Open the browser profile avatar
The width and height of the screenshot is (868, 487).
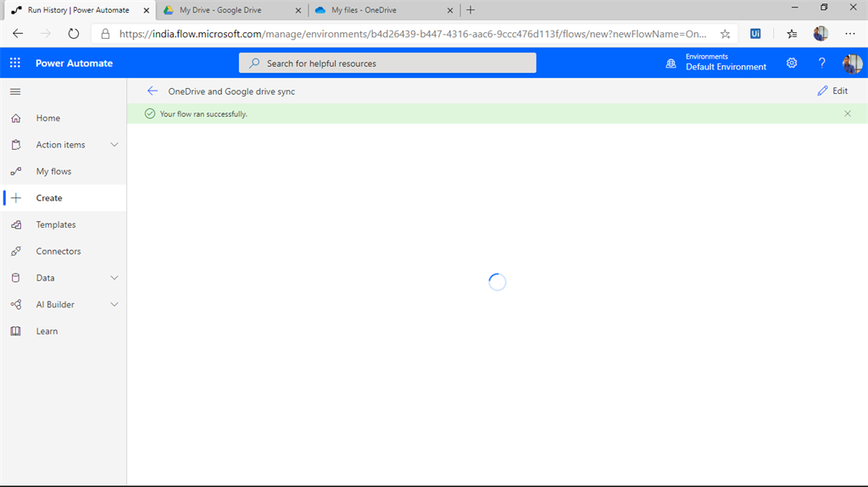(821, 34)
